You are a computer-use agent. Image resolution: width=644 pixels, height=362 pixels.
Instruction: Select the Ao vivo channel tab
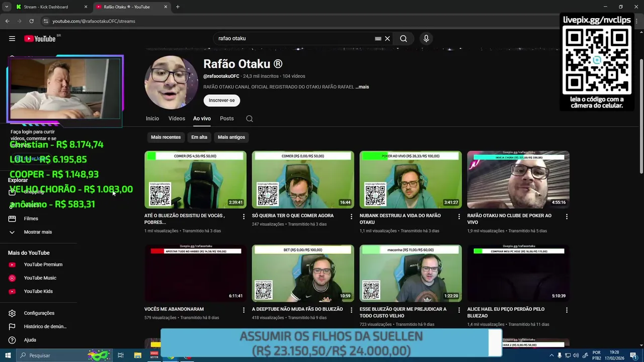202,119
